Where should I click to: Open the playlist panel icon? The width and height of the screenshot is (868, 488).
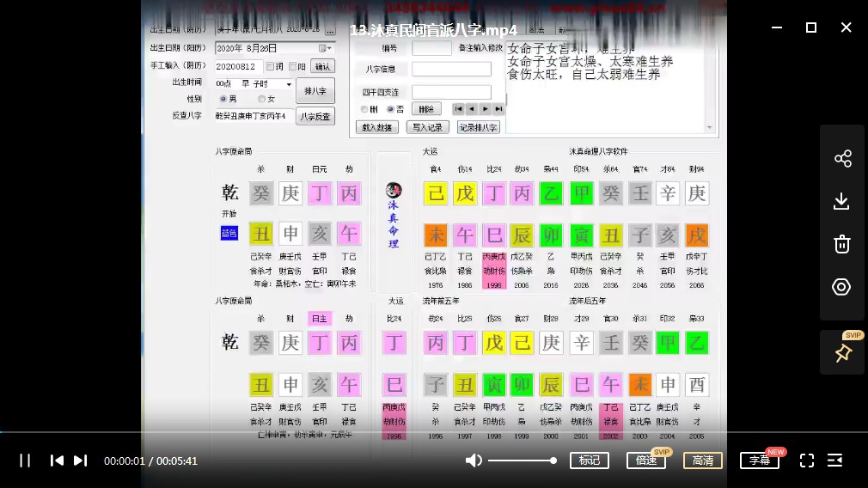(834, 461)
